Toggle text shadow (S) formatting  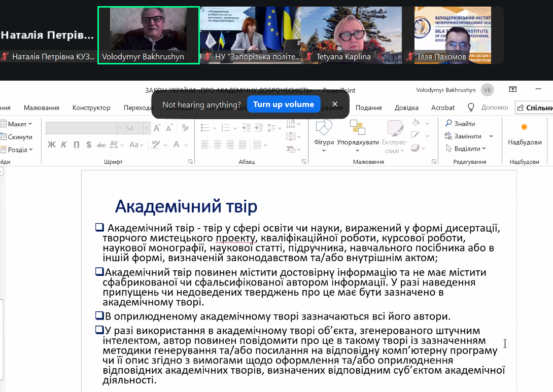click(x=88, y=145)
